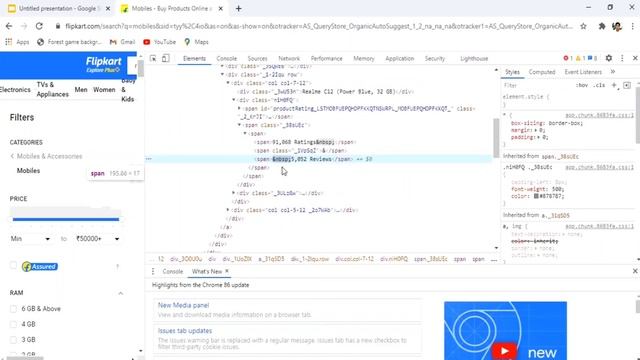Open the drawer three-dot menu
Viewport: 640px width, 360px height.
pyautogui.click(x=153, y=271)
